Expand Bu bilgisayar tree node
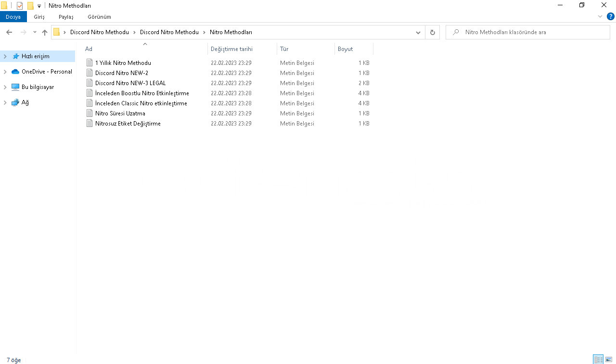Viewport: 616px width, 364px height. (x=5, y=87)
